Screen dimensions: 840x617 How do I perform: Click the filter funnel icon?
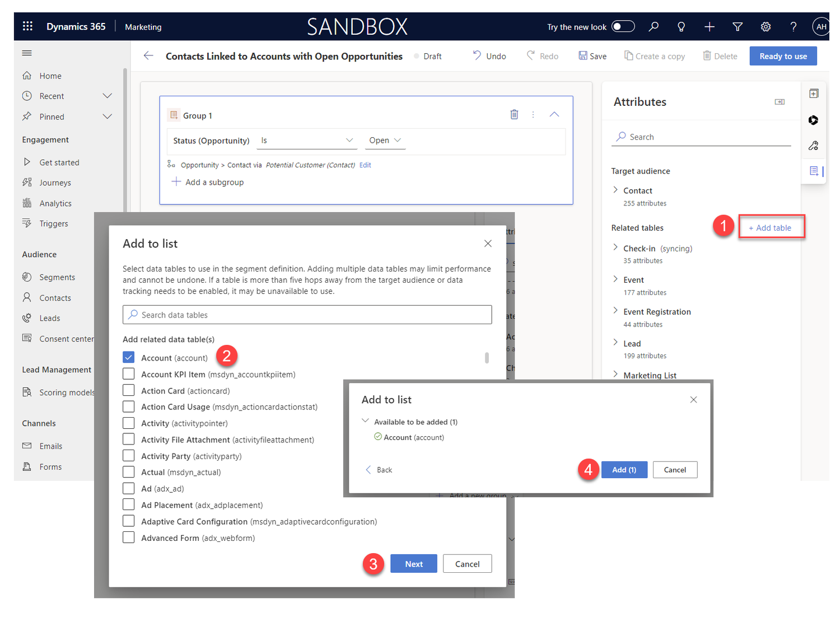[x=737, y=26]
